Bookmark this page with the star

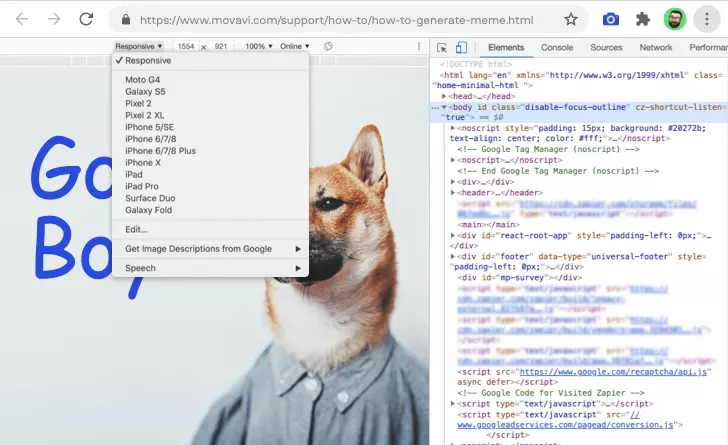pyautogui.click(x=571, y=20)
